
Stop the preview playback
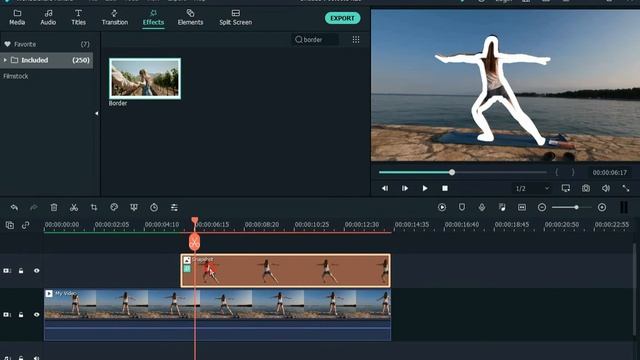point(445,188)
